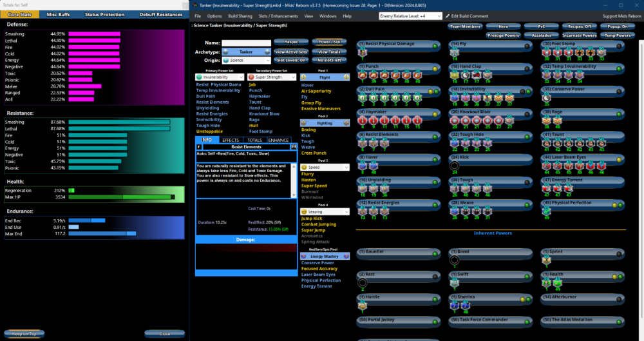Click the empty slot under Brawl power
This screenshot has height=341, width=644.
(x=455, y=260)
